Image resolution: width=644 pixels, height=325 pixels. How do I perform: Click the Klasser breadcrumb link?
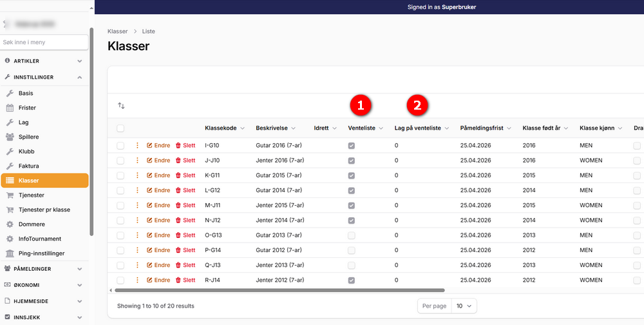tap(117, 31)
